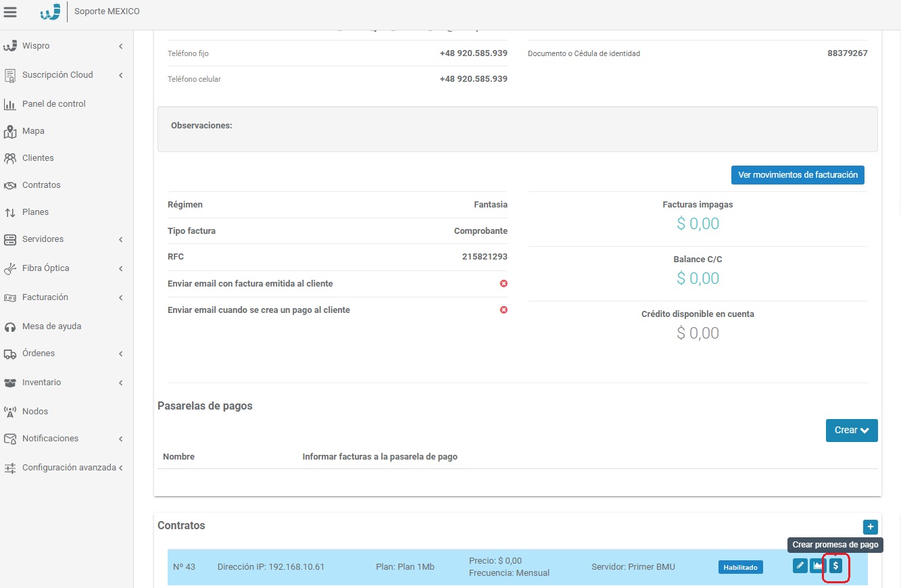The height and width of the screenshot is (588, 901).
Task: Open Contratos menu item
Action: 41,185
